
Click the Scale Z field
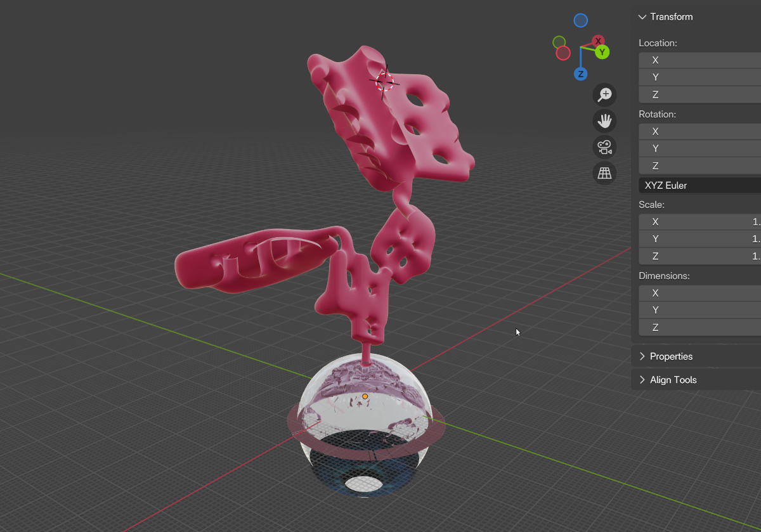(x=699, y=256)
